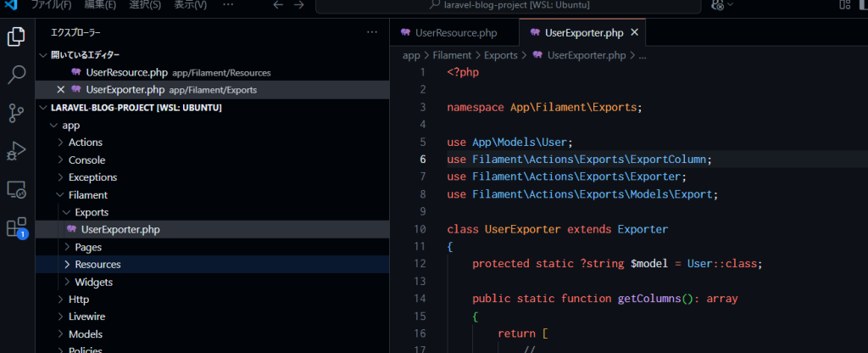The image size is (868, 353).
Task: Click 'App\Filament\Exports' namespace text
Action: (x=574, y=108)
